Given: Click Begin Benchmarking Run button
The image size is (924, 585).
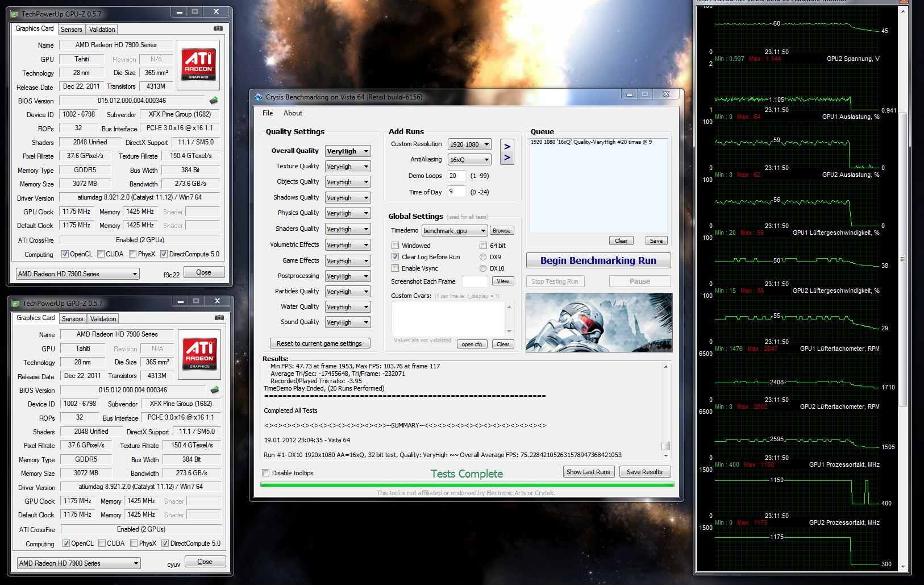Looking at the screenshot, I should (598, 260).
